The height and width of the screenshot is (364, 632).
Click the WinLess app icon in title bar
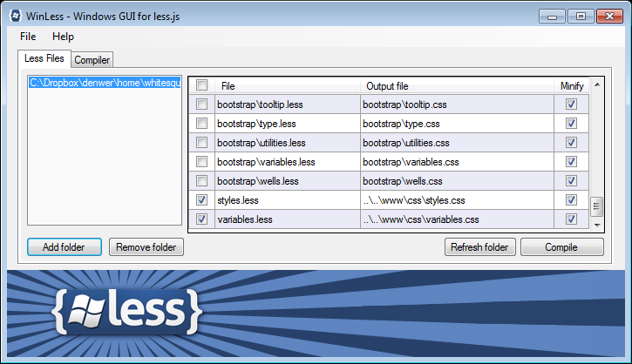pos(16,16)
